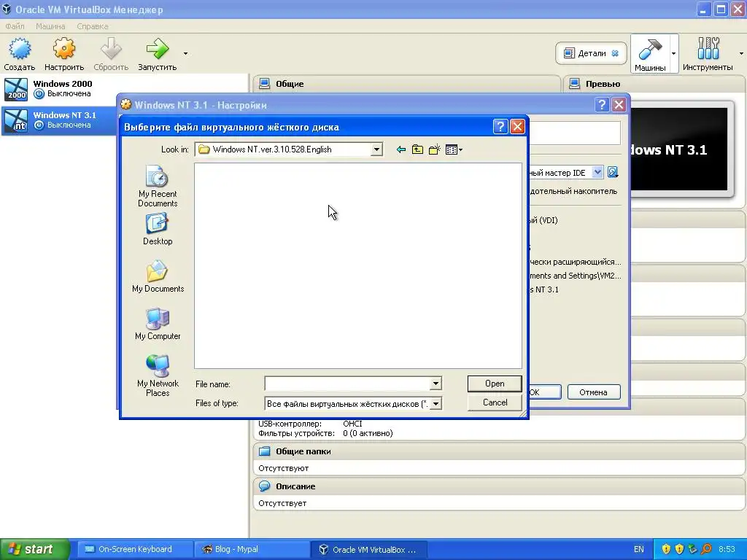Screen dimensions: 747x560
Task: Expand the Запустить dropdown arrow
Action: point(185,53)
